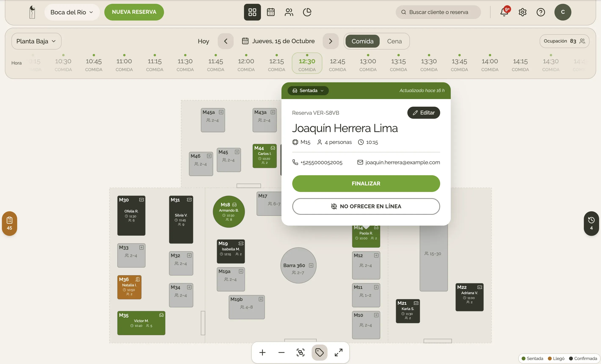Open Boca del Río location dropdown
Viewport: 601px width, 364px height.
coord(72,12)
